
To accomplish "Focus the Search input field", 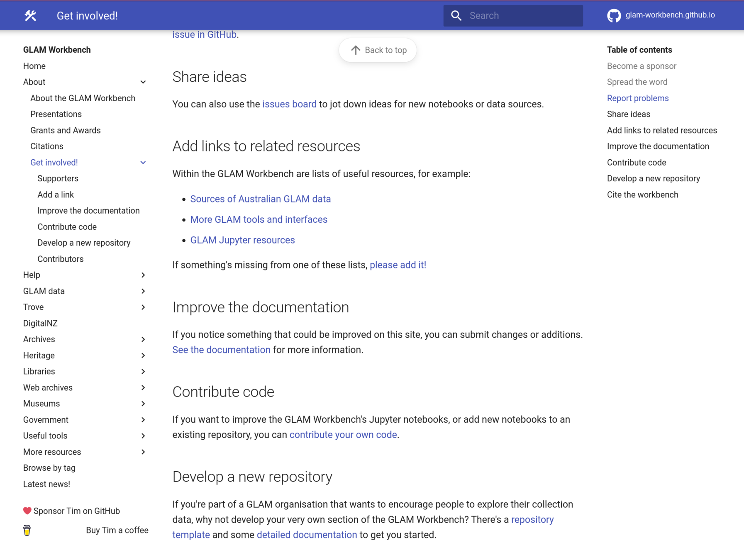I will [513, 16].
